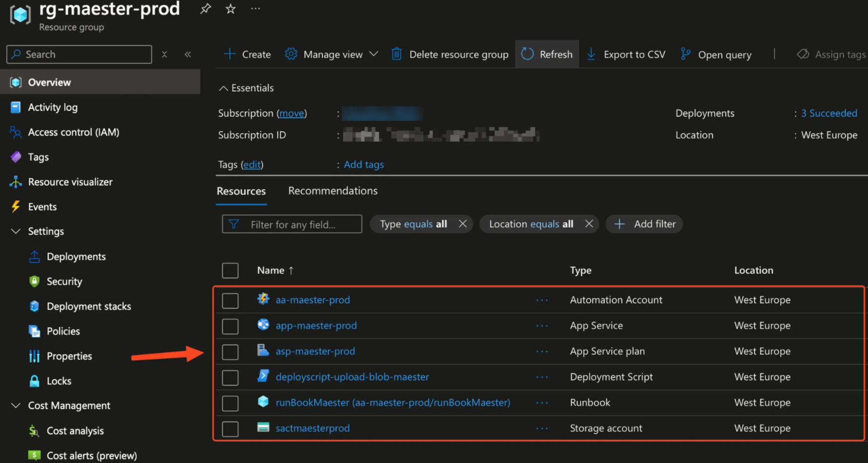Click the Filter for any field input
The image size is (868, 463).
[x=292, y=224]
